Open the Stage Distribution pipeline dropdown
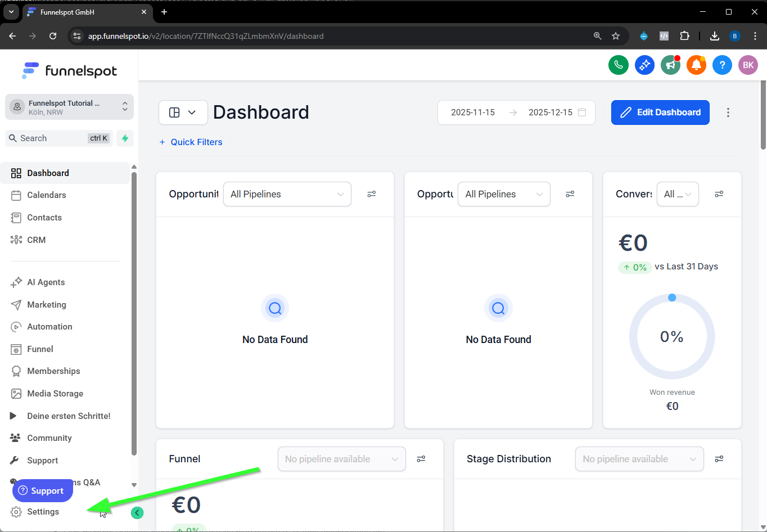The width and height of the screenshot is (767, 532). 639,459
